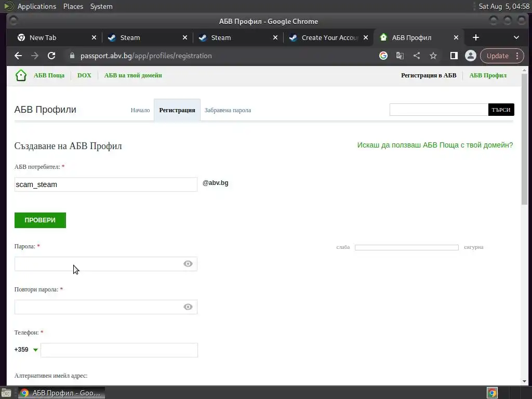The width and height of the screenshot is (532, 399).
Task: Show password in Парола field
Action: (x=188, y=264)
